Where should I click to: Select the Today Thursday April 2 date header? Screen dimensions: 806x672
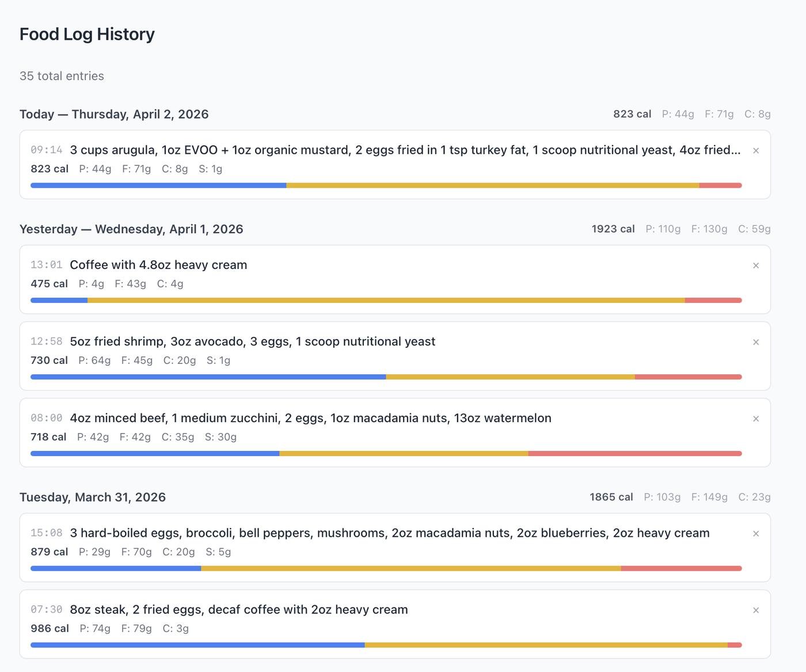point(114,114)
